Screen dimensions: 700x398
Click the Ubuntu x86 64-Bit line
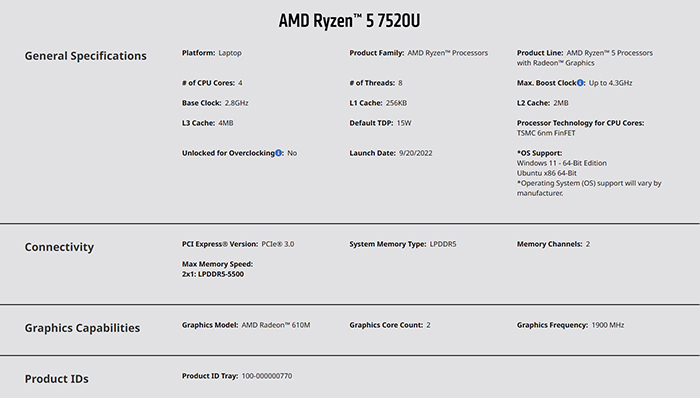click(x=547, y=173)
